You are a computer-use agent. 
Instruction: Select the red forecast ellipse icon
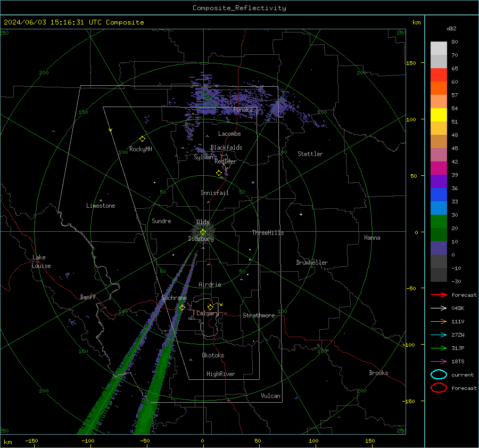click(439, 388)
